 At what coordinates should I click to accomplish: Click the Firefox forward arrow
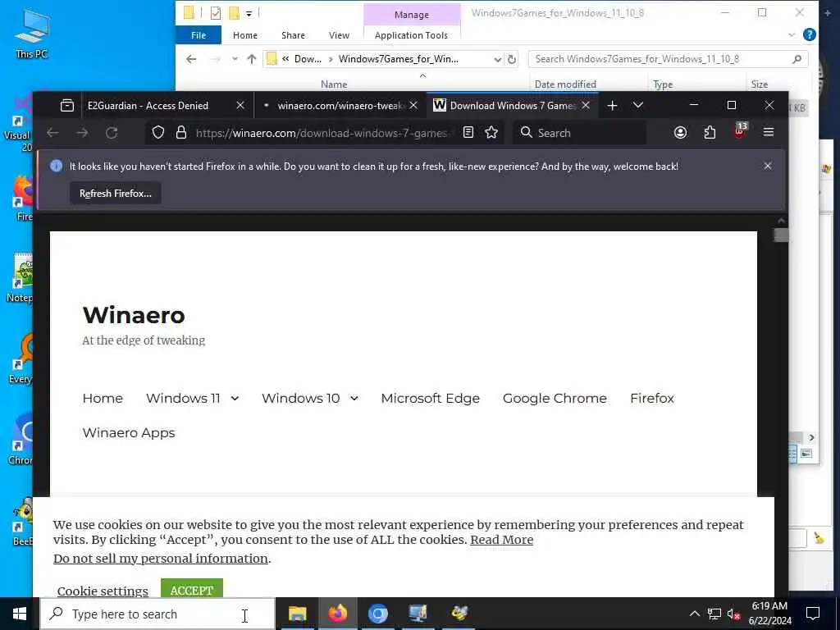[x=82, y=133]
